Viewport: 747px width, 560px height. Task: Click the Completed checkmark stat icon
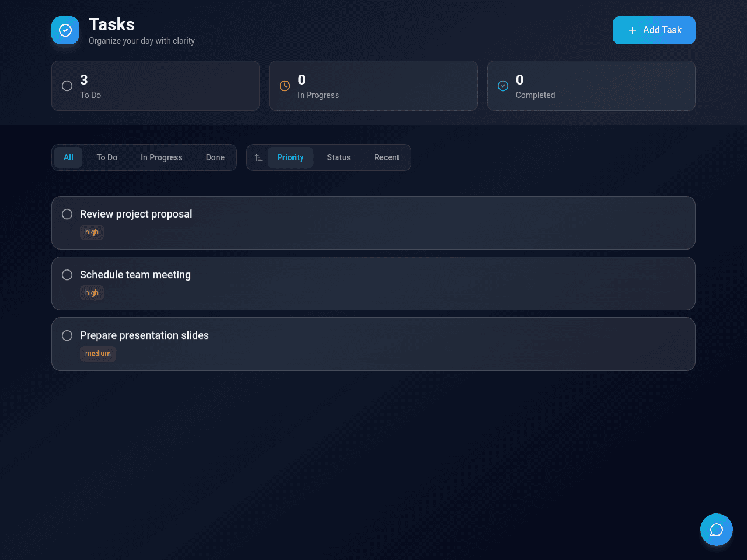[x=503, y=86]
